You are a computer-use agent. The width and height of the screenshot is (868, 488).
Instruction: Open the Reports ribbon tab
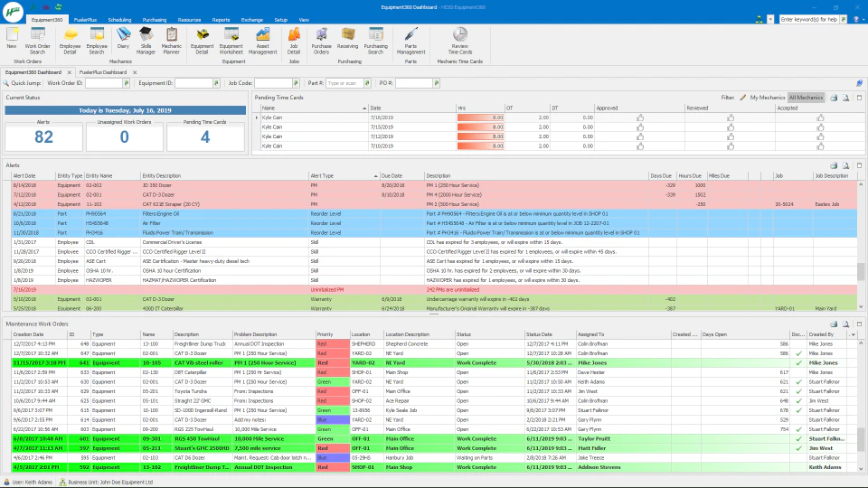coord(221,20)
